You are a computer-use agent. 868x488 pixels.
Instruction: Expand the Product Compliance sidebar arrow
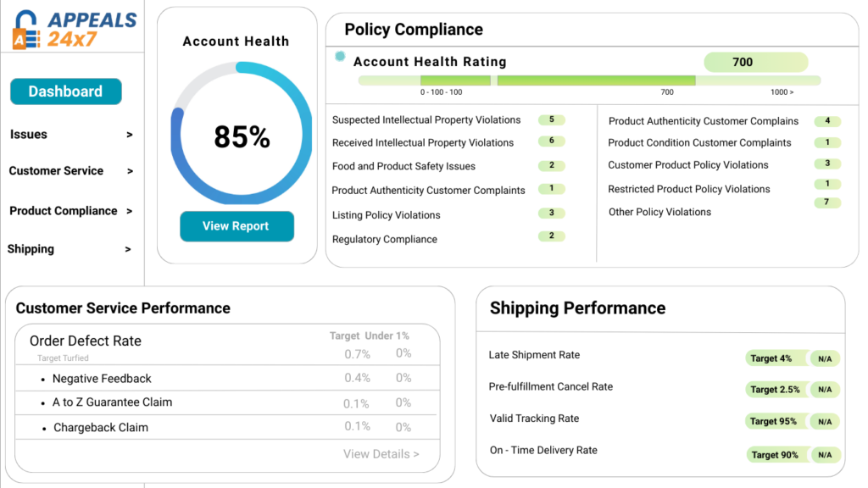pos(130,211)
